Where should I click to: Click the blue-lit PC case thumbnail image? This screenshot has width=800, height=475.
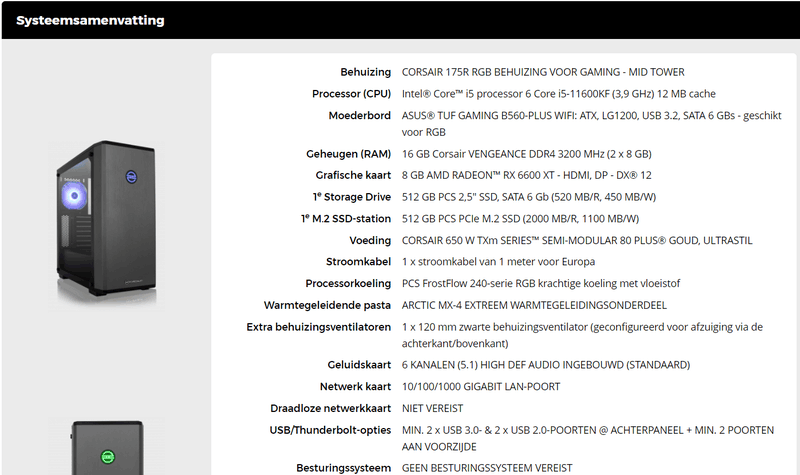click(x=106, y=224)
